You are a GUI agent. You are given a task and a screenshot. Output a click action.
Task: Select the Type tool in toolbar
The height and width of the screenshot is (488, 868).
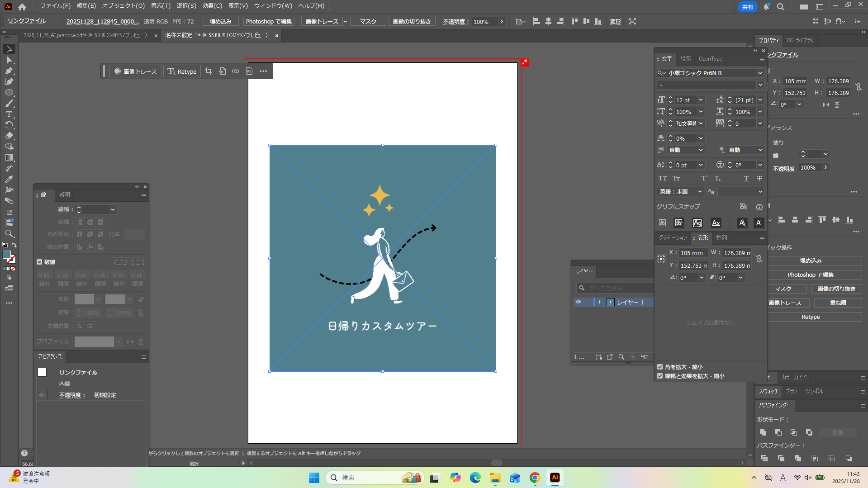pyautogui.click(x=9, y=114)
